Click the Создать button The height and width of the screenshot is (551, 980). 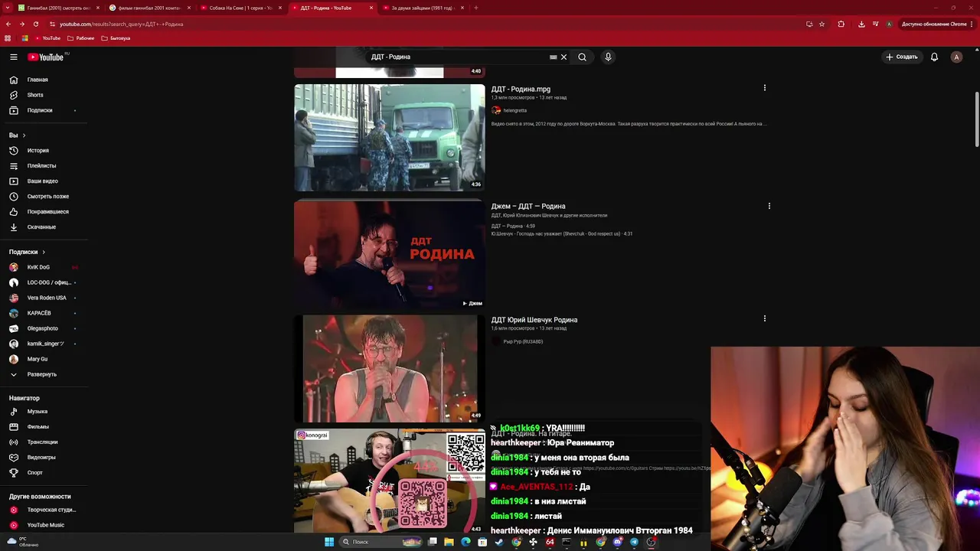point(902,57)
